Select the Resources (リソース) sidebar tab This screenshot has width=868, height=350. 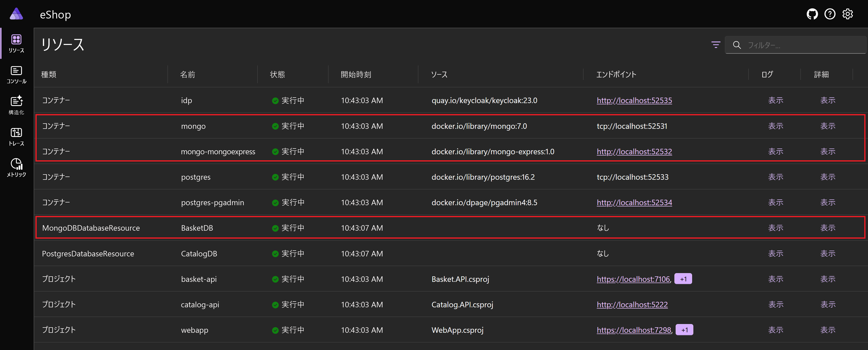(x=16, y=43)
